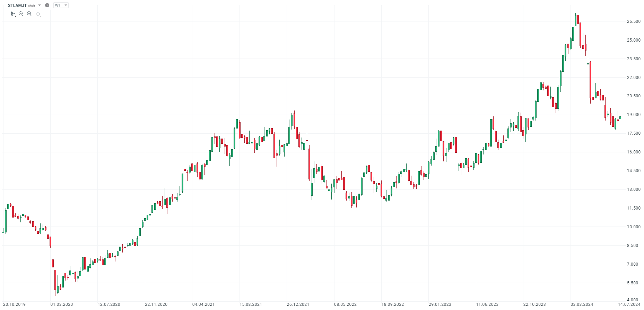Expand the STLAM.IT symbol dropdown arrow
644x310 pixels.
40,5
